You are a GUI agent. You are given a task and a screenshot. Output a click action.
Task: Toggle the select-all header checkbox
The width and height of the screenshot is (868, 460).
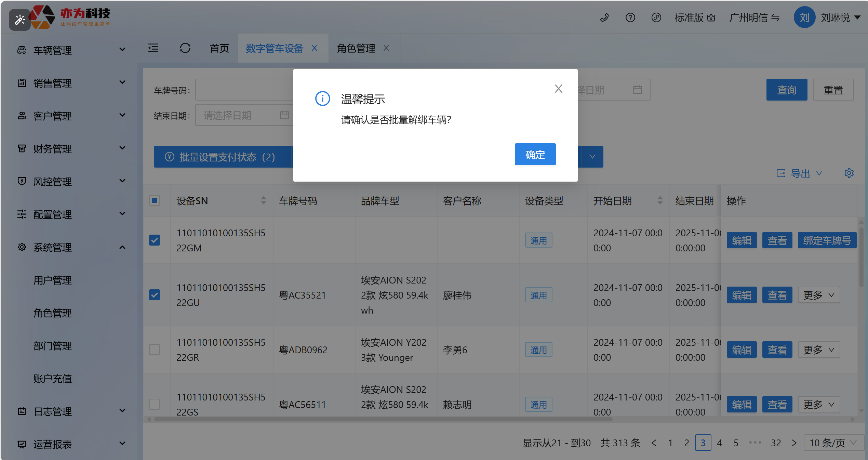[155, 200]
